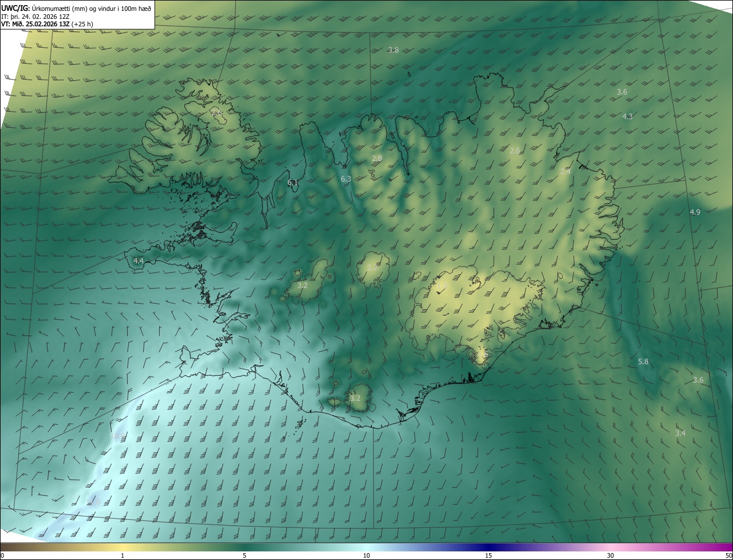Click the title line 'UWC/IG: Úrkomumætti (mm) og vindur'
This screenshot has height=560, width=733.
76,7
